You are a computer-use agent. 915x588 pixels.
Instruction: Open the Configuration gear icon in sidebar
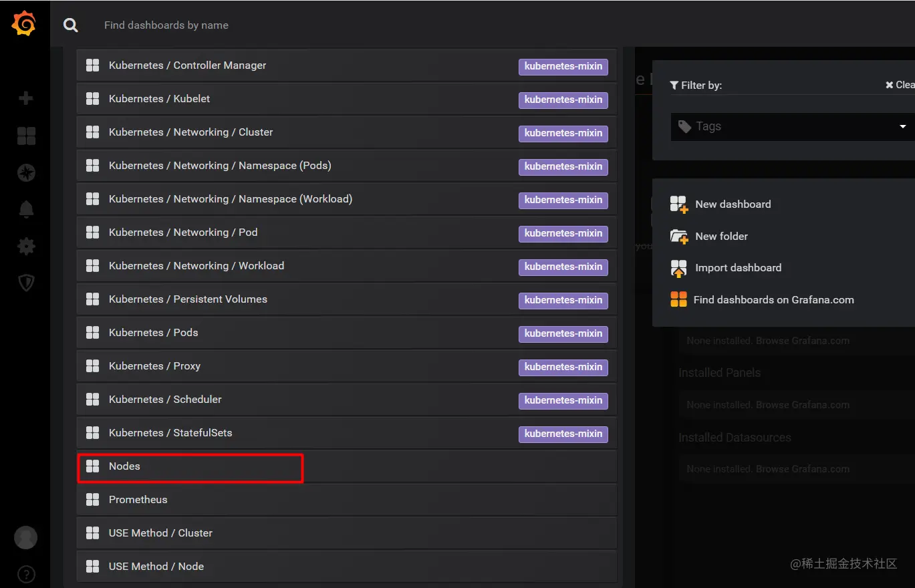26,247
